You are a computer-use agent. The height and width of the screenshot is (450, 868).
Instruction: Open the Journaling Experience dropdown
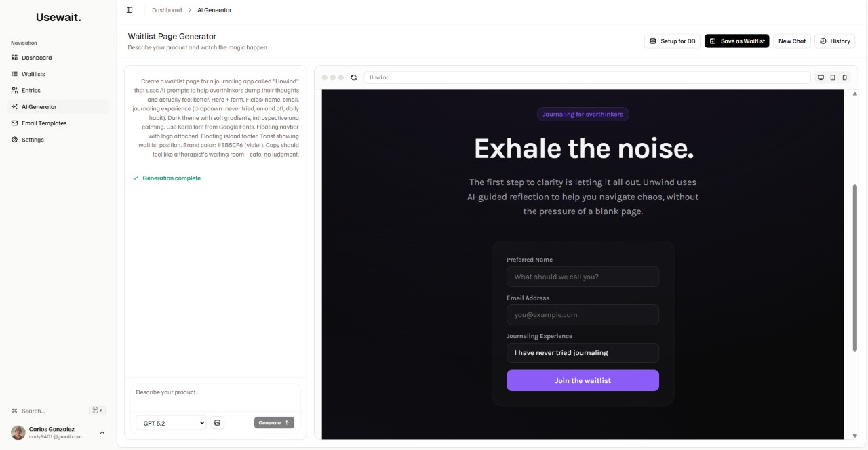click(x=583, y=352)
